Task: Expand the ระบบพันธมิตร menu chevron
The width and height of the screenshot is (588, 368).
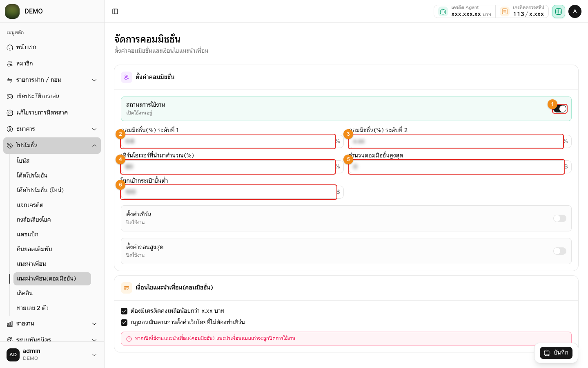Action: click(x=94, y=340)
